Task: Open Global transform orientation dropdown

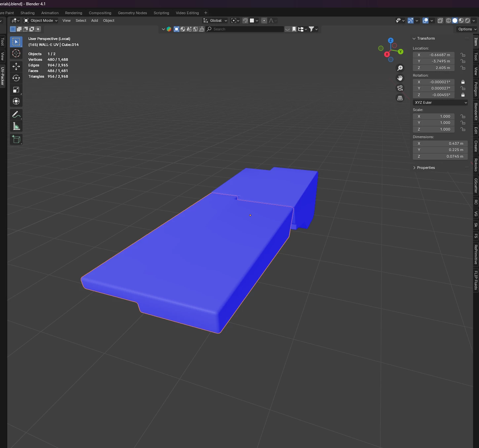Action: (x=215, y=20)
